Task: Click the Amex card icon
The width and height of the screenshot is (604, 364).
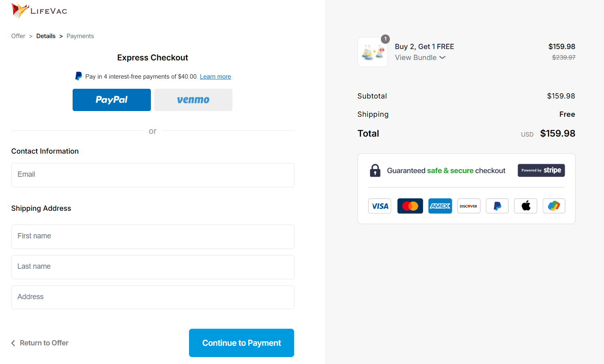Action: coord(440,206)
